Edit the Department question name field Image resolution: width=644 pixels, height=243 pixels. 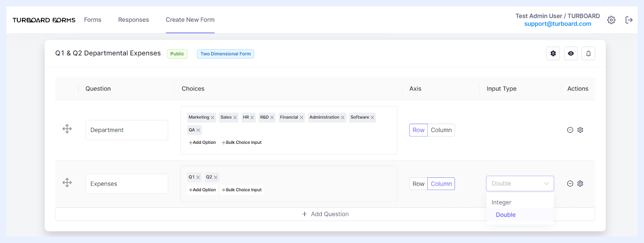(127, 130)
